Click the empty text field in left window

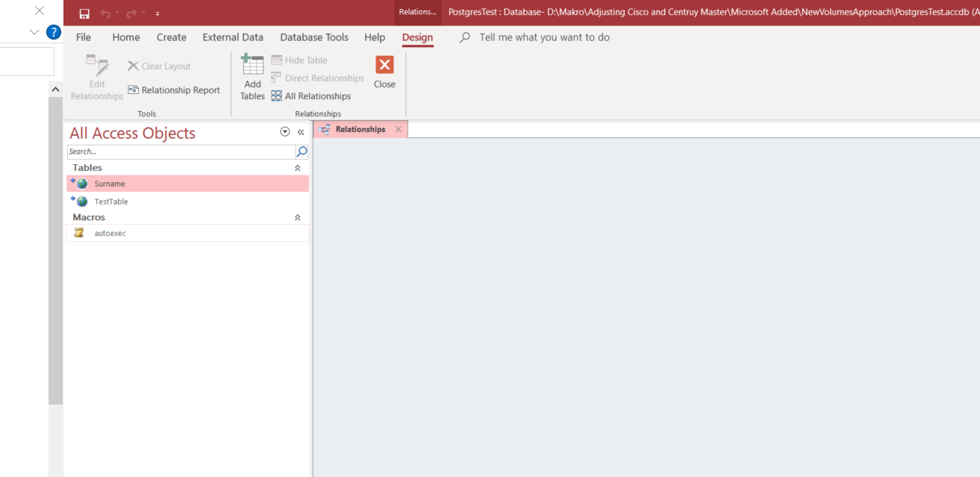pyautogui.click(x=27, y=61)
